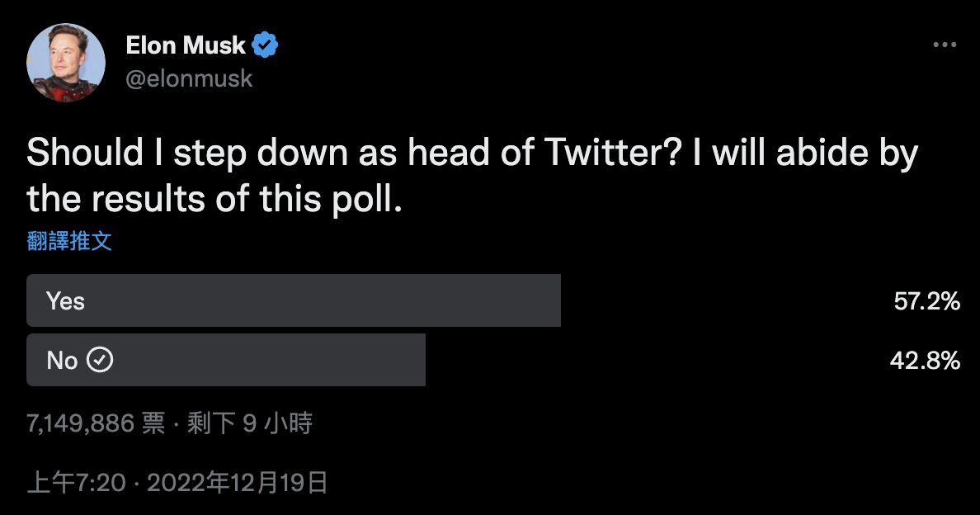Click the 42.8% poll result

click(927, 361)
